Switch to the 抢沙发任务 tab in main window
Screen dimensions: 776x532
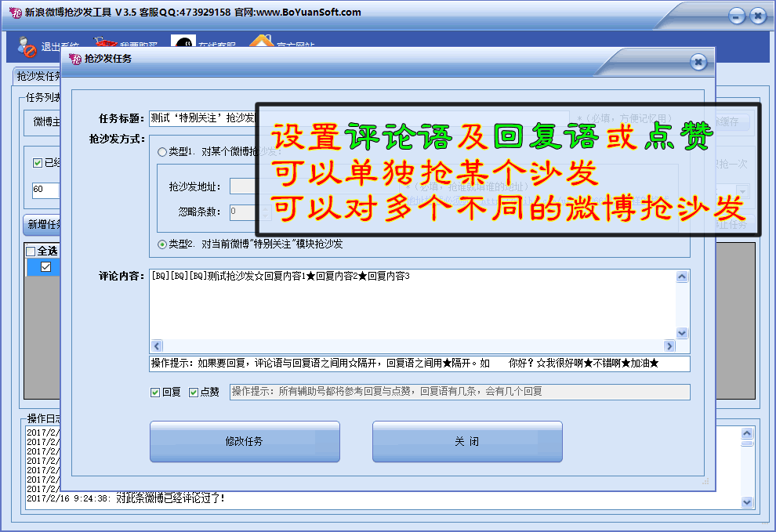(37, 76)
